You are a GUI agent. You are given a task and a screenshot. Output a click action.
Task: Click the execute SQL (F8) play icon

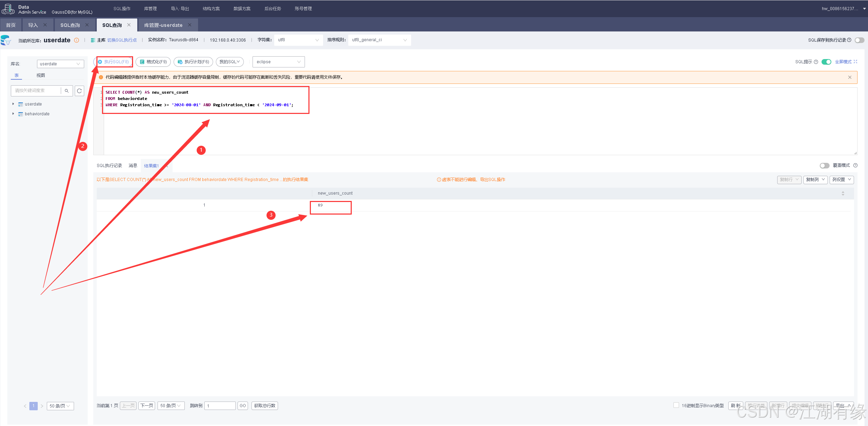click(100, 62)
